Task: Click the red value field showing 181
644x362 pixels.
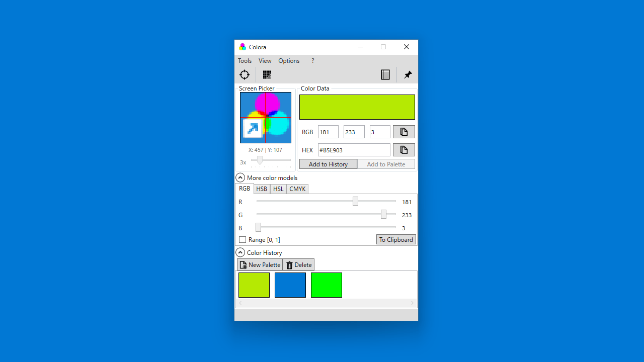Action: point(328,132)
